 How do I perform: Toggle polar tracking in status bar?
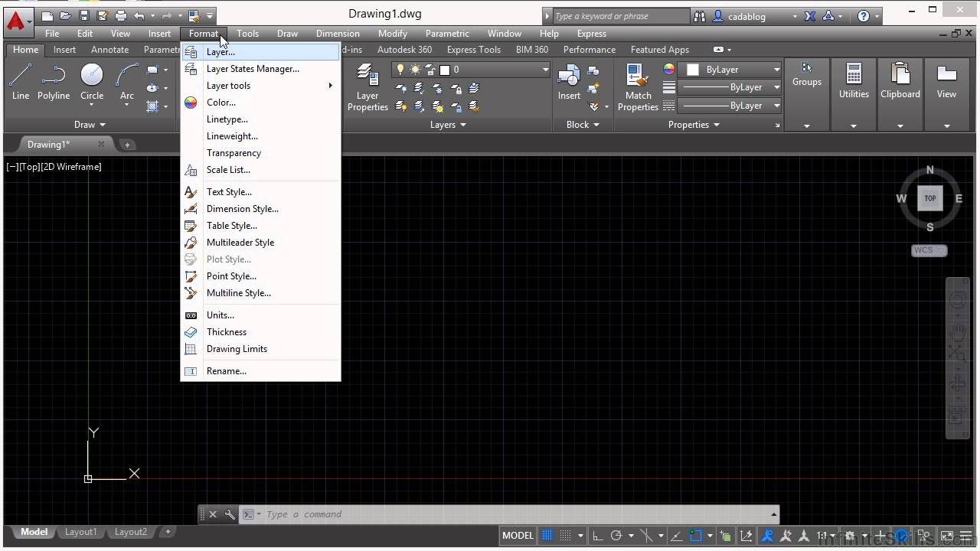tap(616, 536)
